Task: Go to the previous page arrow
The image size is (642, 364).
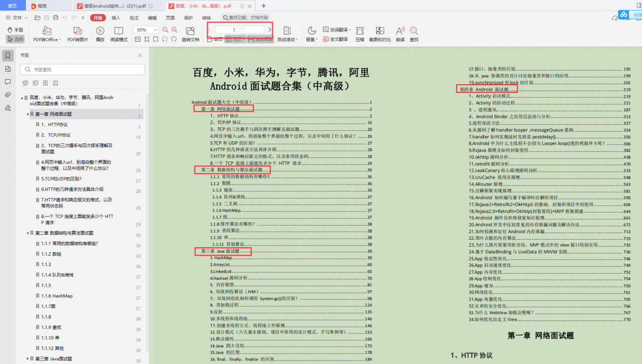Action: tap(210, 30)
